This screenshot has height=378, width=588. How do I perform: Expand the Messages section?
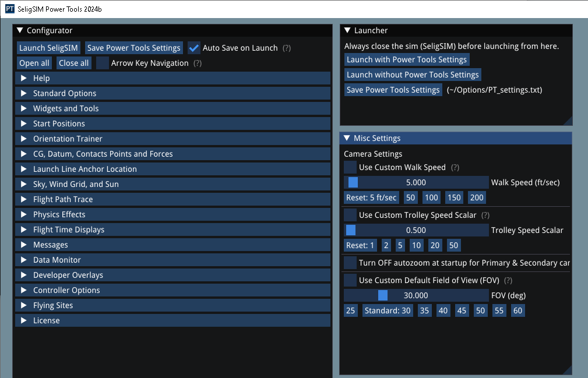click(x=173, y=245)
